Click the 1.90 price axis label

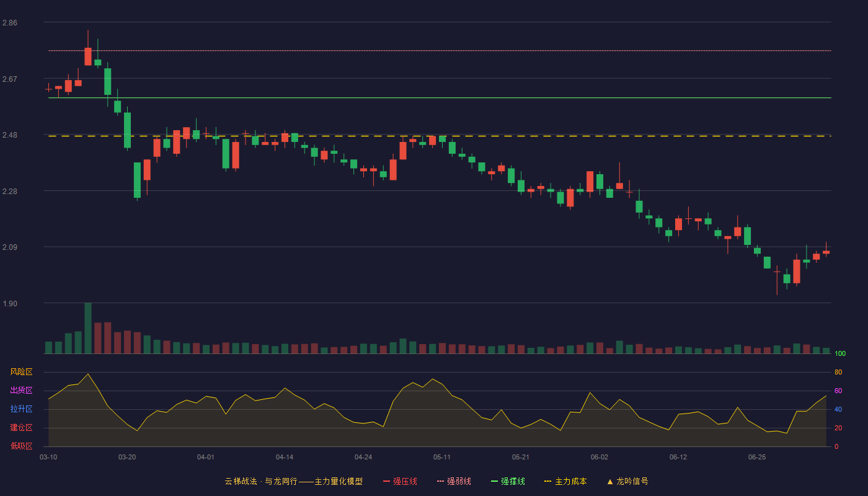[x=10, y=304]
